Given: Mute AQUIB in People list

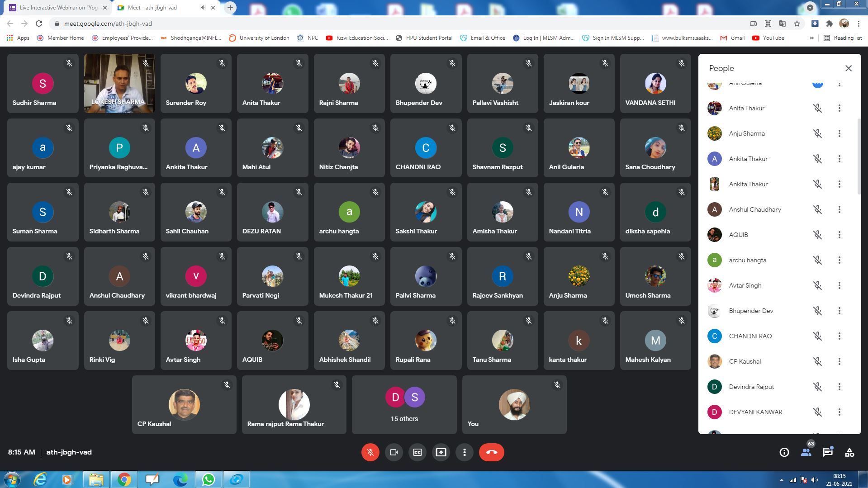Looking at the screenshot, I should click(x=817, y=235).
